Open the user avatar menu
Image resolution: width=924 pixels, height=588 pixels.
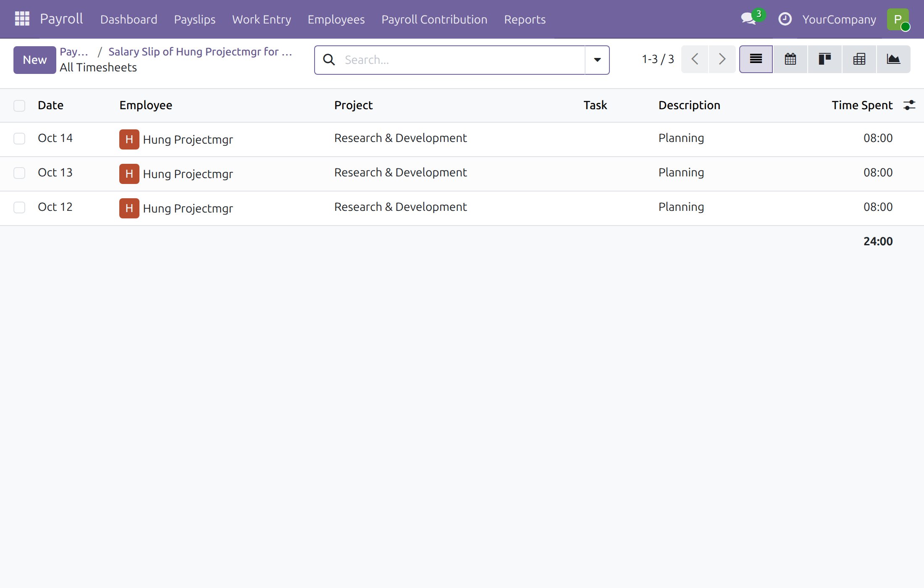[x=898, y=19]
